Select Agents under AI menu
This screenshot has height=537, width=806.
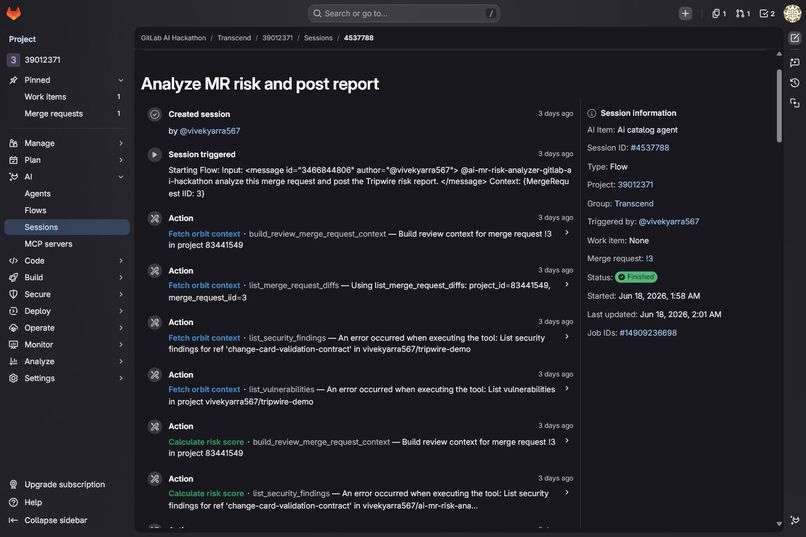point(38,194)
